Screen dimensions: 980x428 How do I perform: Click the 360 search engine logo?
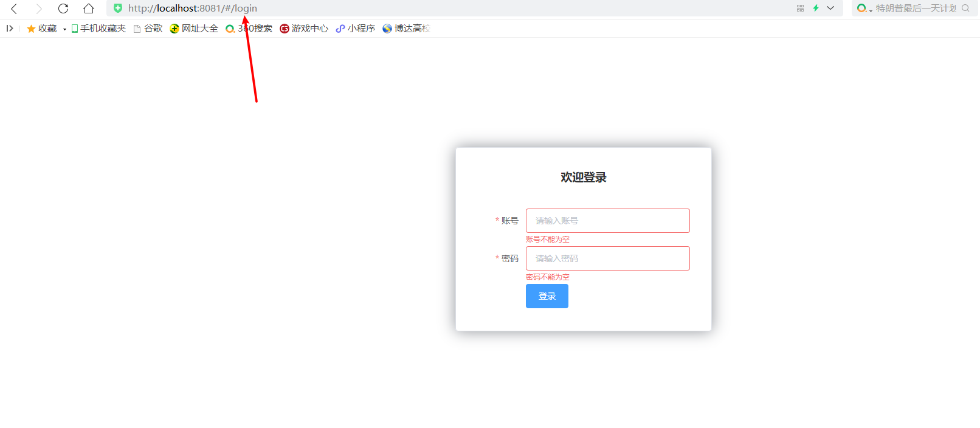click(x=861, y=8)
